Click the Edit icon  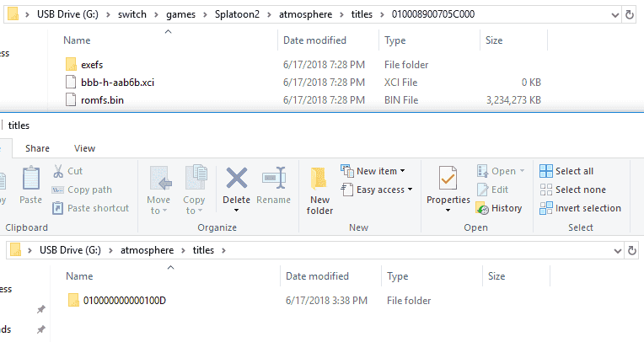[482, 190]
